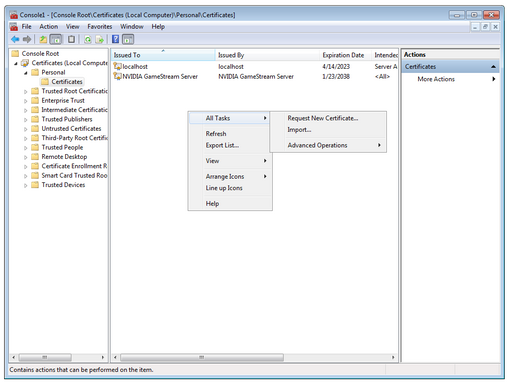Expand the Third-Party Root Certification node
Viewport: 512px width, 387px height.
pos(26,138)
